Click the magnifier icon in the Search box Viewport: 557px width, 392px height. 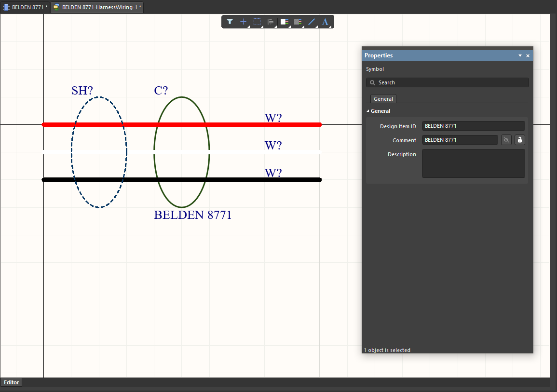click(372, 82)
